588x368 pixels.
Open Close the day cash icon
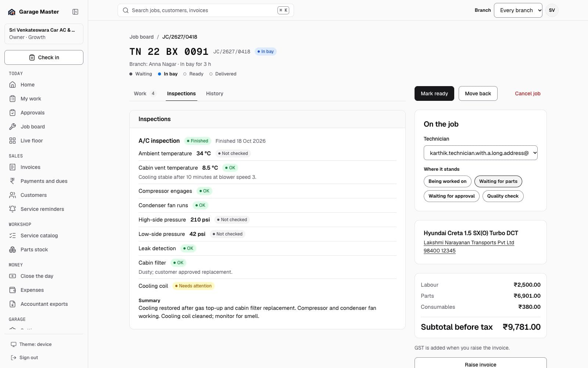pyautogui.click(x=12, y=276)
